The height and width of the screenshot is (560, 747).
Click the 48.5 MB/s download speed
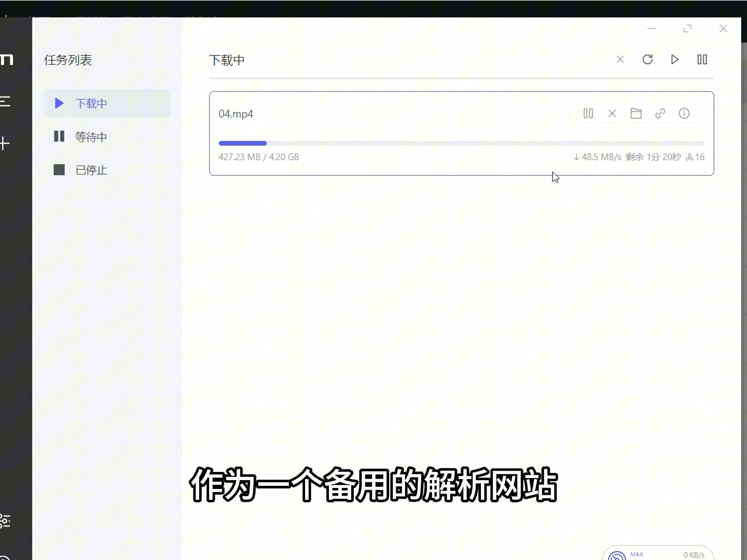(597, 157)
